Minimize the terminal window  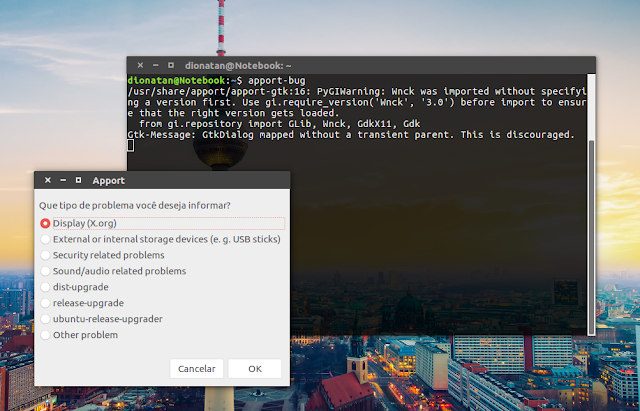click(x=156, y=65)
